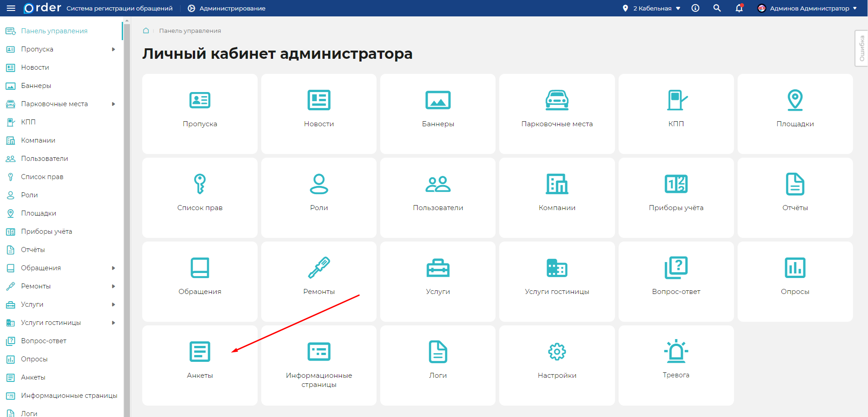Open the notifications bell icon
Image resolution: width=868 pixels, height=417 pixels.
(x=739, y=8)
